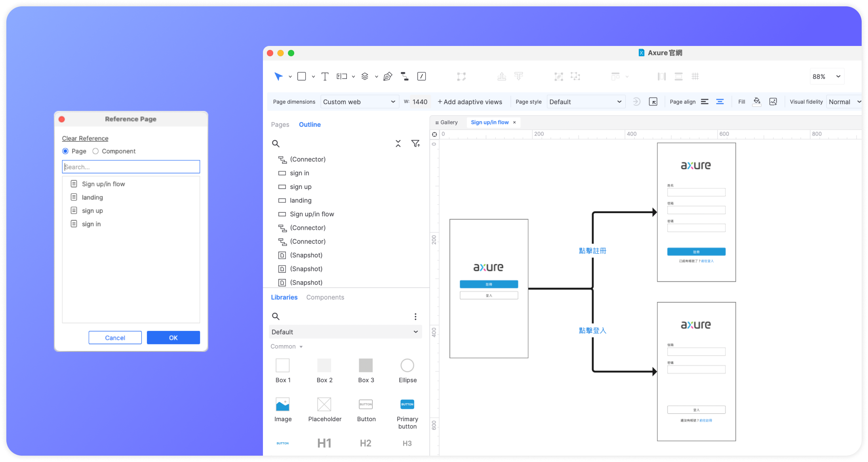Select the rectangle shape tool
Image resolution: width=868 pixels, height=462 pixels.
[x=302, y=76]
